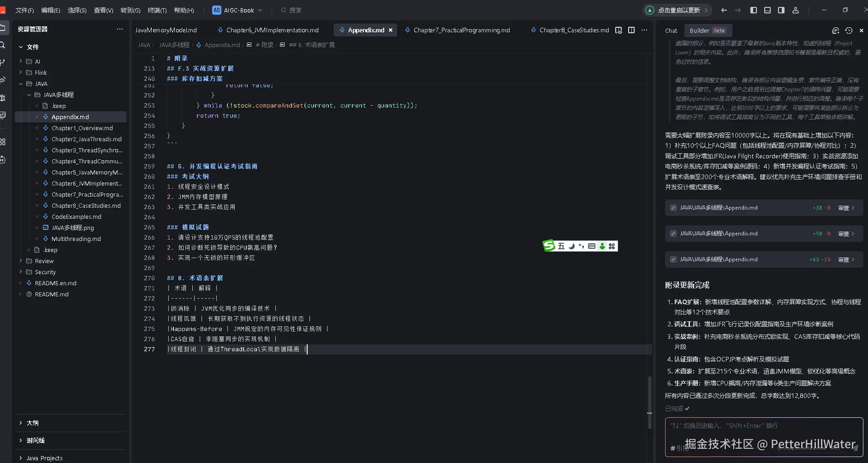Switch to the Chat tab

(671, 30)
